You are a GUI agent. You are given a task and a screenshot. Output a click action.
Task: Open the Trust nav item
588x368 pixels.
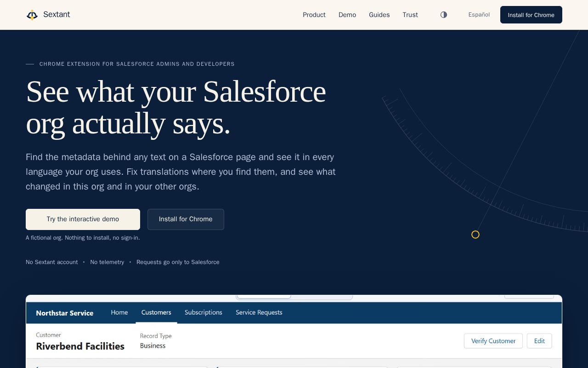click(410, 15)
